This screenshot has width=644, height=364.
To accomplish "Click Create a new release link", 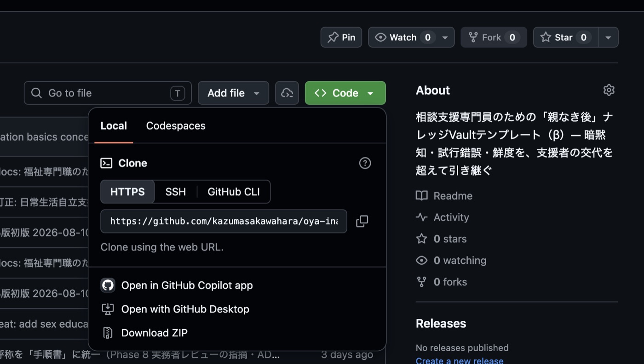I will [460, 361].
